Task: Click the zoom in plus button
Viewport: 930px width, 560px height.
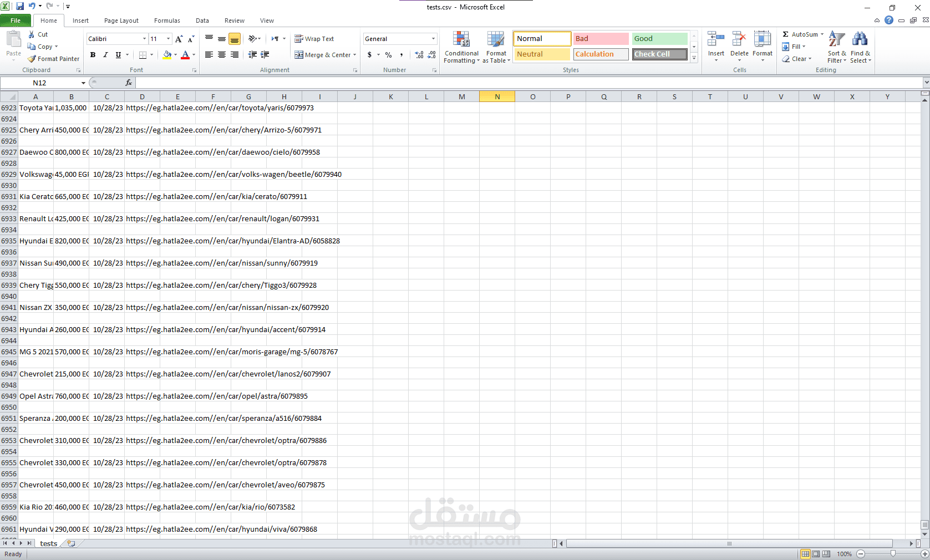Action: pyautogui.click(x=925, y=554)
